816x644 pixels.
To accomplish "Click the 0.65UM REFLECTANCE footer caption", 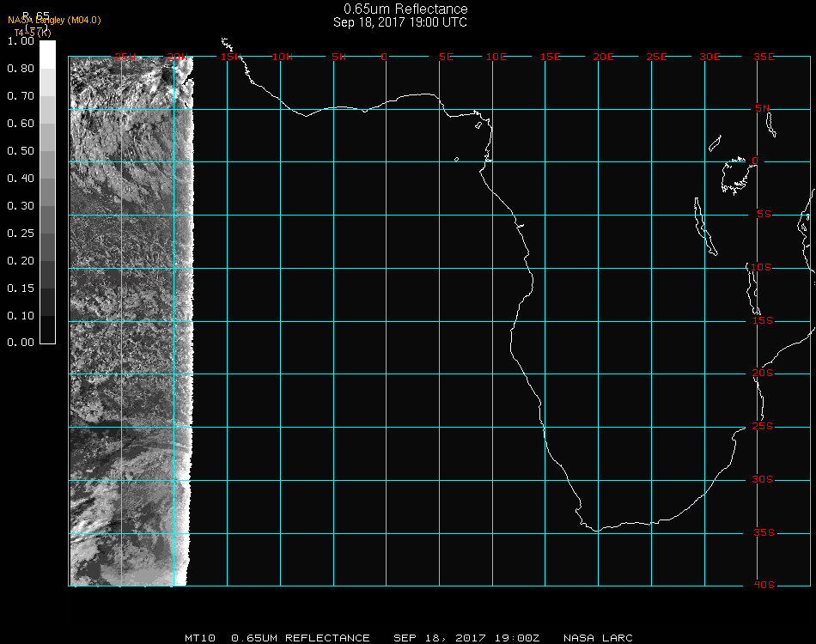I will pos(301,638).
